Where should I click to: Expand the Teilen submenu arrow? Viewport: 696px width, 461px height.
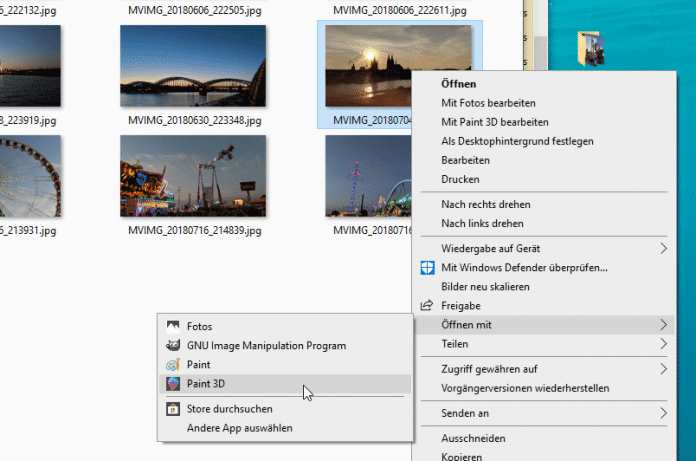pyautogui.click(x=662, y=344)
